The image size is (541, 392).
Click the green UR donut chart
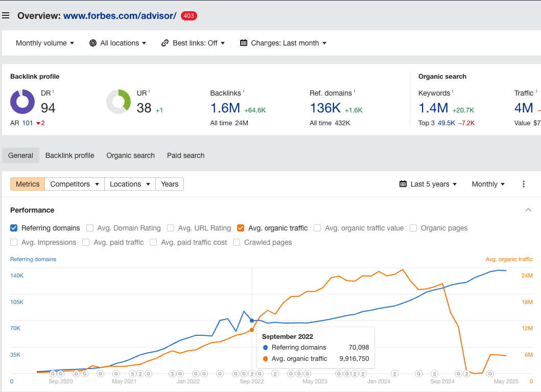[x=119, y=102]
